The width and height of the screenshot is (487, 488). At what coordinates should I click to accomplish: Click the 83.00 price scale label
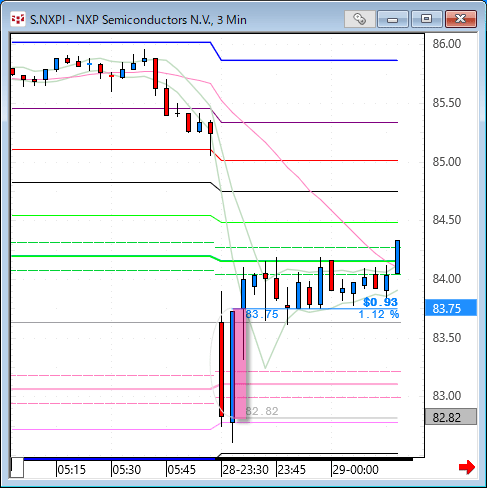point(447,396)
